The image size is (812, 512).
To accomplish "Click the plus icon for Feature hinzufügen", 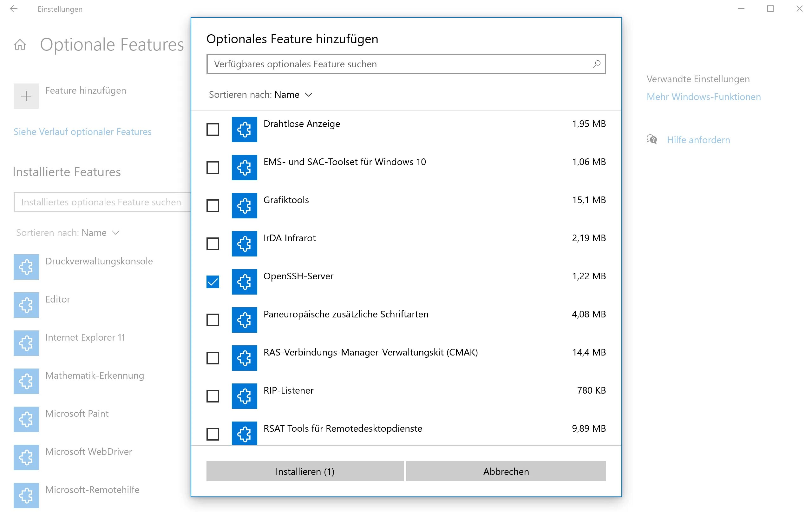I will 26,96.
